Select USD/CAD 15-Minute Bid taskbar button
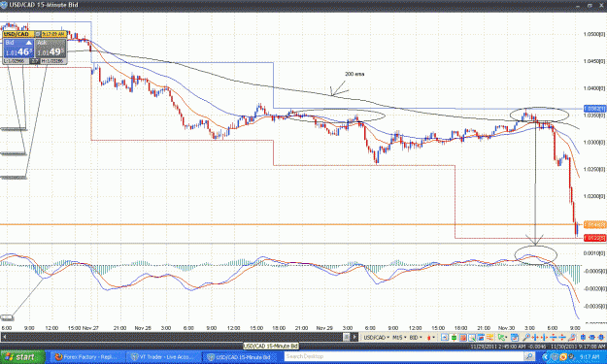The width and height of the screenshot is (607, 364). (241, 357)
